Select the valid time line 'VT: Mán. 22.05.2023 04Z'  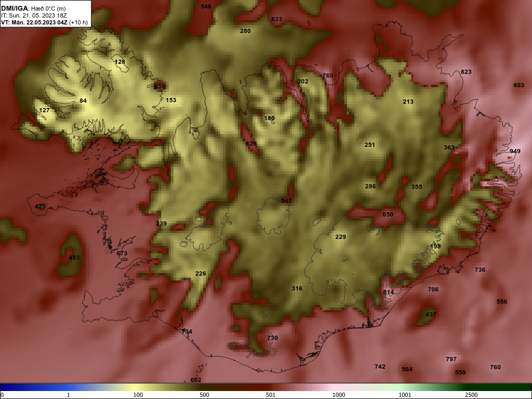pos(34,22)
